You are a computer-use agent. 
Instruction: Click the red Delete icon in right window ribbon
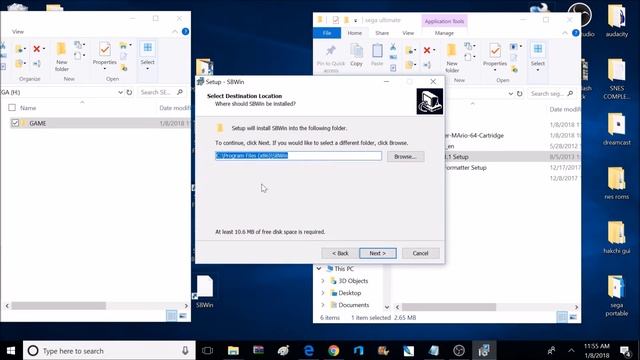pyautogui.click(x=427, y=50)
